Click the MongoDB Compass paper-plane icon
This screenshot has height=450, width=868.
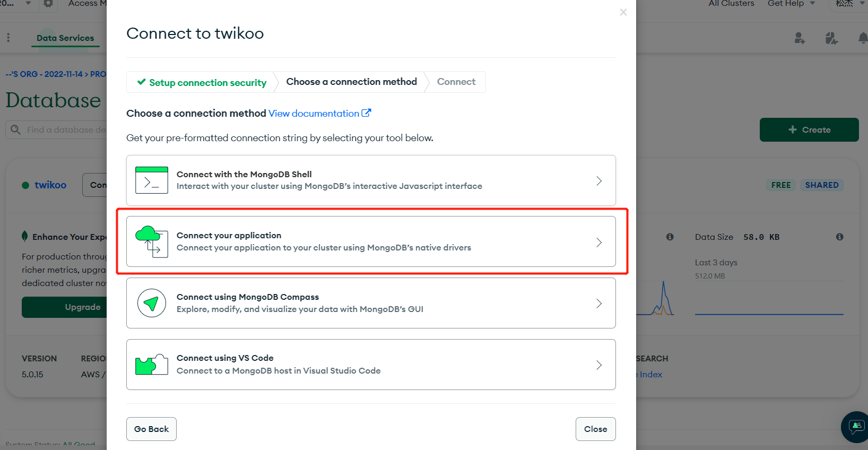tap(152, 303)
